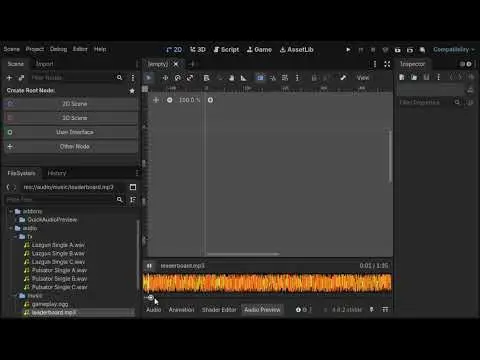Run the current scene icon

pyautogui.click(x=398, y=50)
